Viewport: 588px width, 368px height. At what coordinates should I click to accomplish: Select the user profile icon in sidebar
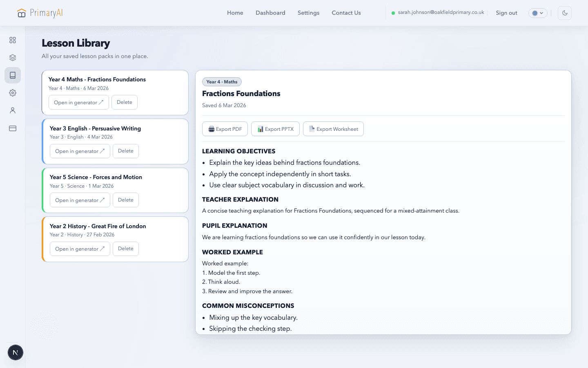tap(13, 110)
